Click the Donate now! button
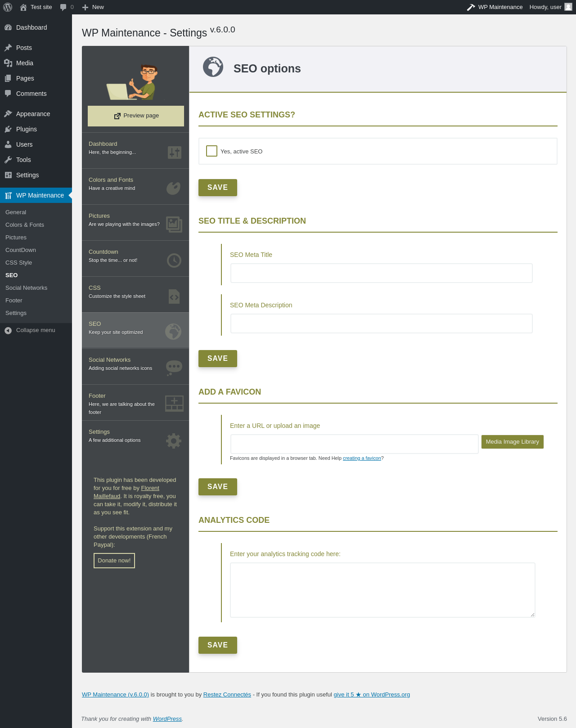576x728 pixels. [x=114, y=561]
